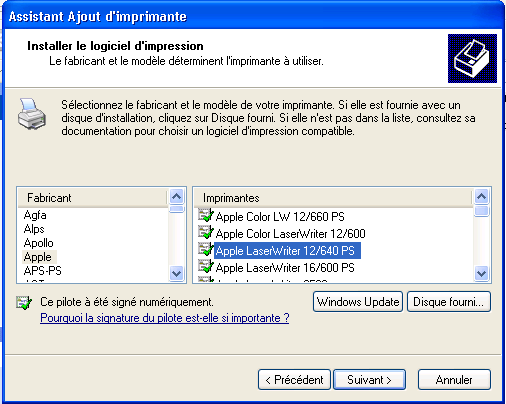Click the Disque fourni button

(449, 302)
